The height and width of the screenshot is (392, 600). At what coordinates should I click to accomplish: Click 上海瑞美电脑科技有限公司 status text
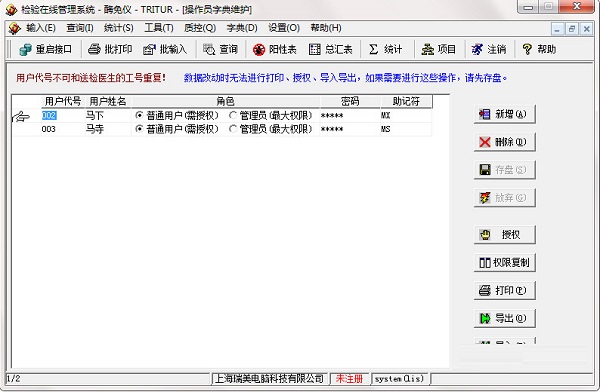click(269, 379)
